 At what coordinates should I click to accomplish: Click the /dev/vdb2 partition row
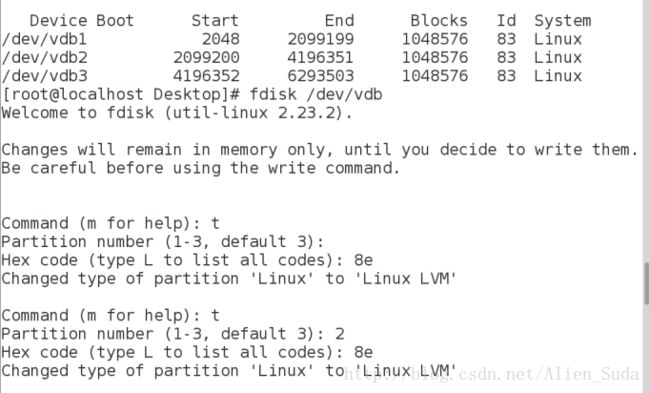(x=292, y=57)
